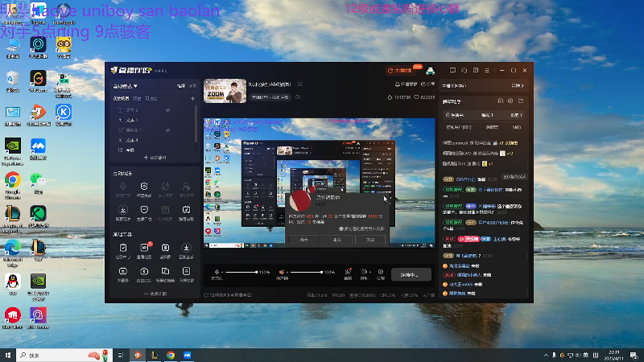Viewport: 644px width, 362px height.
Task: Toggle visibility of the 摄像头 1 source
Action: click(x=168, y=130)
